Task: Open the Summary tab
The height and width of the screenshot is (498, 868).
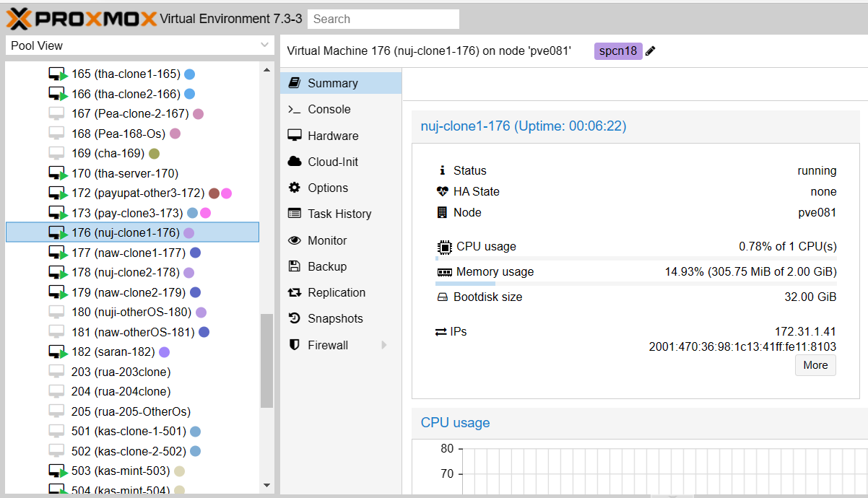Action: [341, 83]
